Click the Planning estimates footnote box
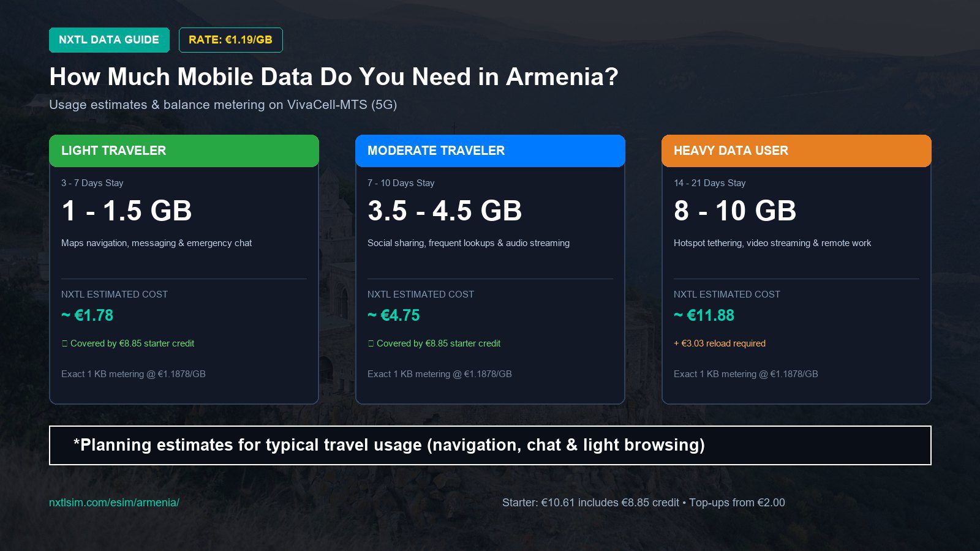Screen dimensions: 980x551 point(490,445)
